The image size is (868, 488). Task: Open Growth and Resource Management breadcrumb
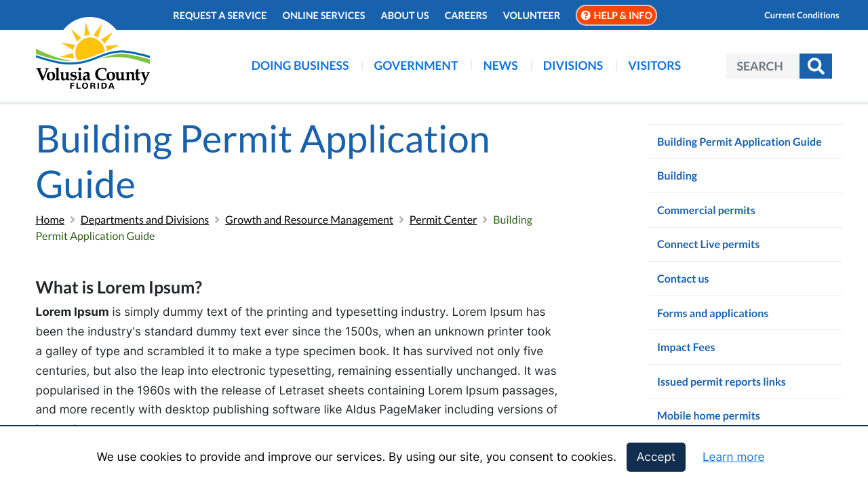[309, 220]
